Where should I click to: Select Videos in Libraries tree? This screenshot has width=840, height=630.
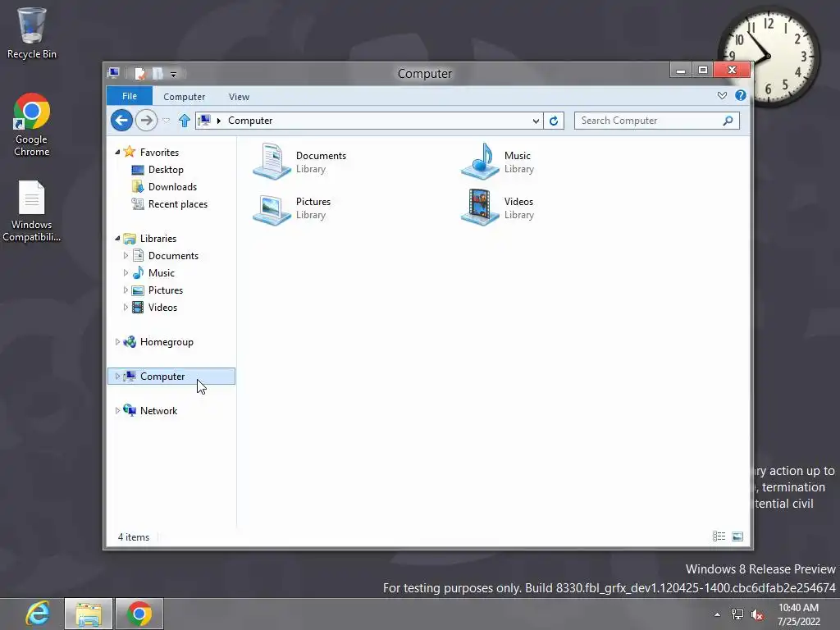pyautogui.click(x=162, y=307)
